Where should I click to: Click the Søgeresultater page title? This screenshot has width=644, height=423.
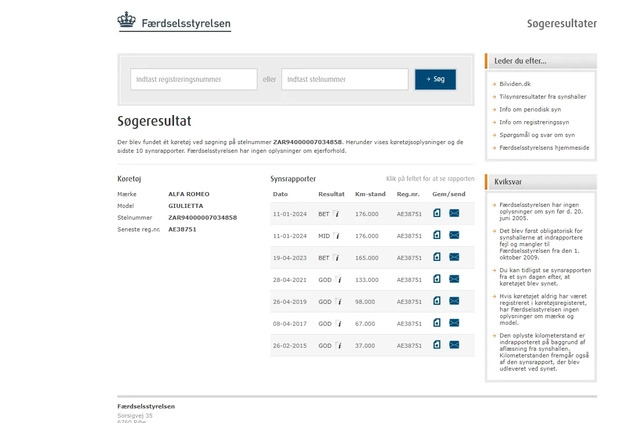pyautogui.click(x=562, y=24)
